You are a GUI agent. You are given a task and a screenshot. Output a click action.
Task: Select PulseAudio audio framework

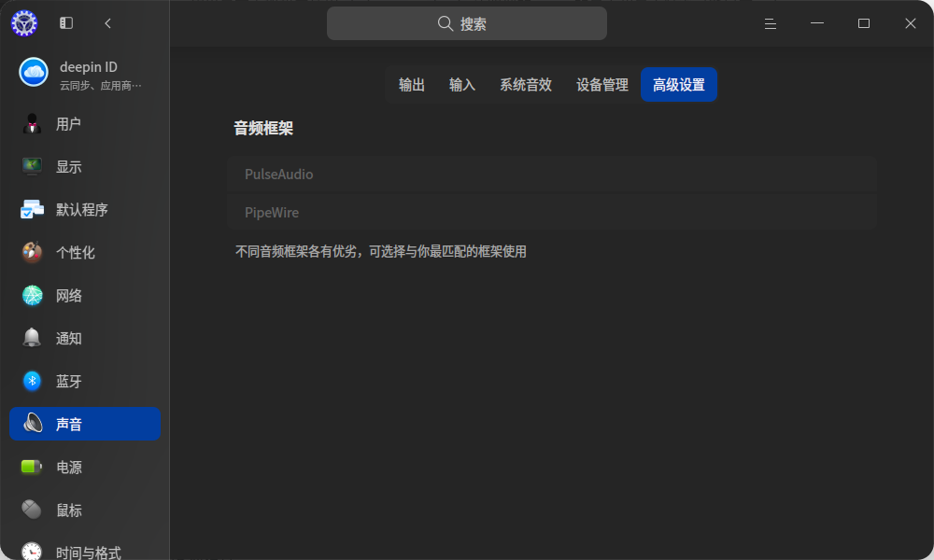coord(552,174)
